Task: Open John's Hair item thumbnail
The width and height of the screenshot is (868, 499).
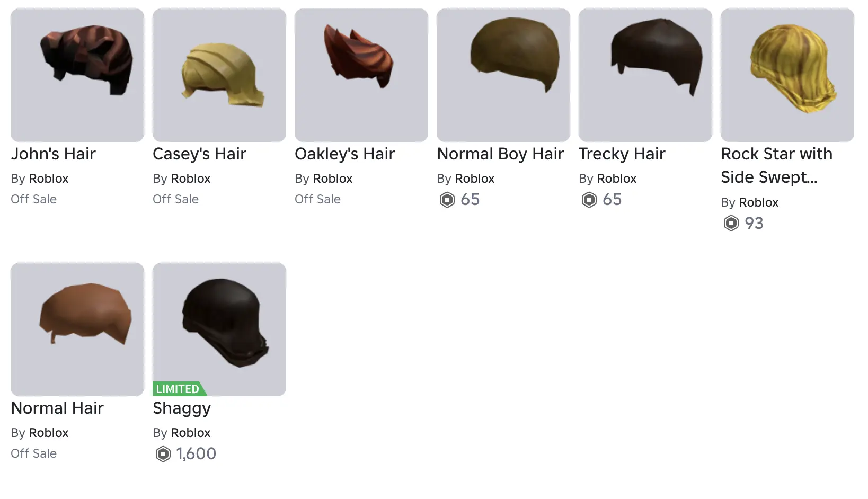Action: [x=77, y=75]
